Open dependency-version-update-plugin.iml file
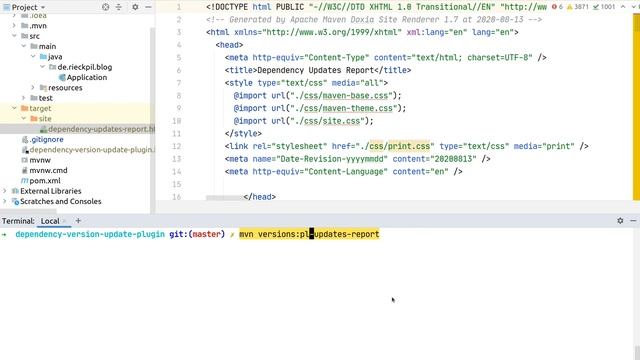Viewport: 640px width, 360px height. pyautogui.click(x=92, y=149)
